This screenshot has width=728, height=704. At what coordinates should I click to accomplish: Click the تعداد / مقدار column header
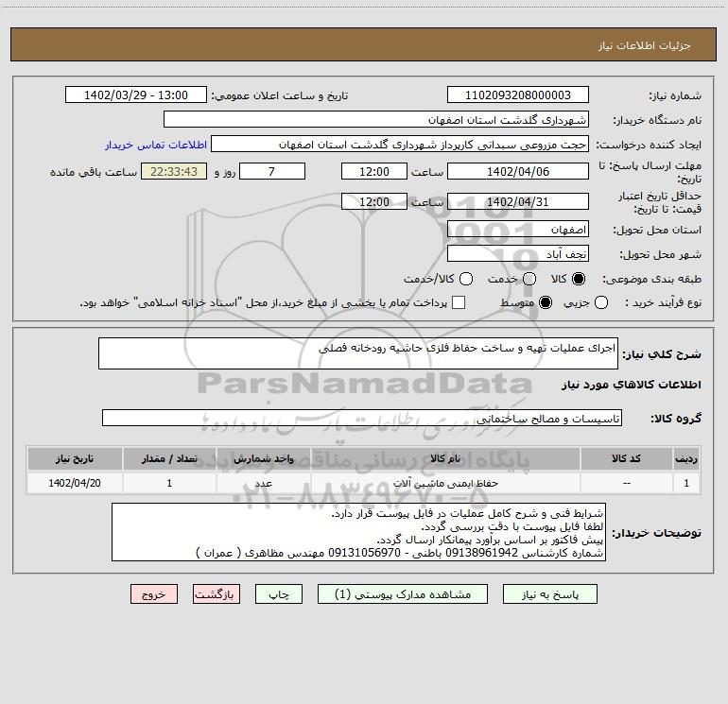pos(169,459)
